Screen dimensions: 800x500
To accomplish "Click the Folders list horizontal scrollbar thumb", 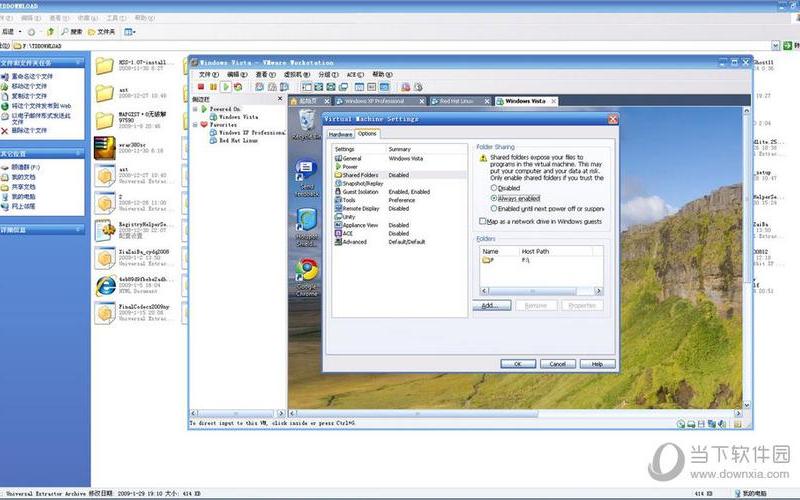I will click(532, 291).
